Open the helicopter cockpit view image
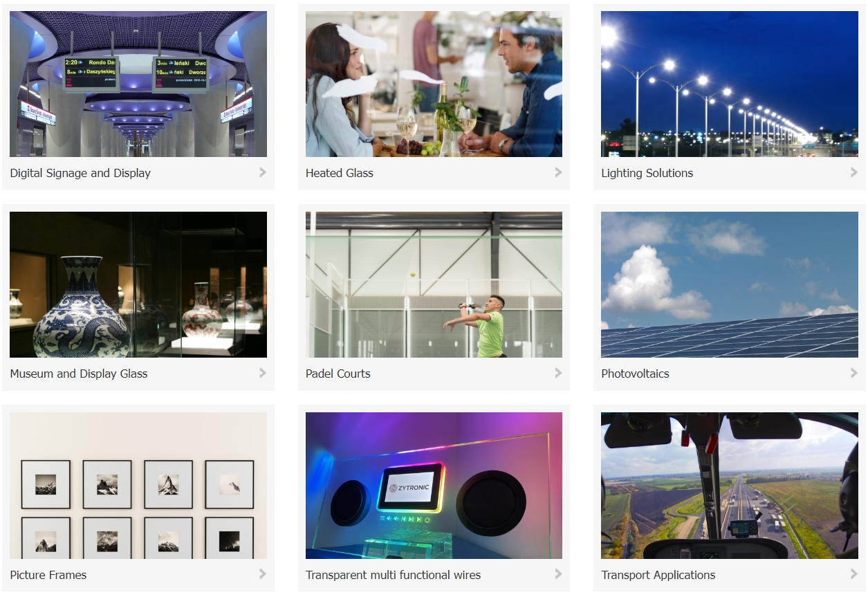 point(730,486)
